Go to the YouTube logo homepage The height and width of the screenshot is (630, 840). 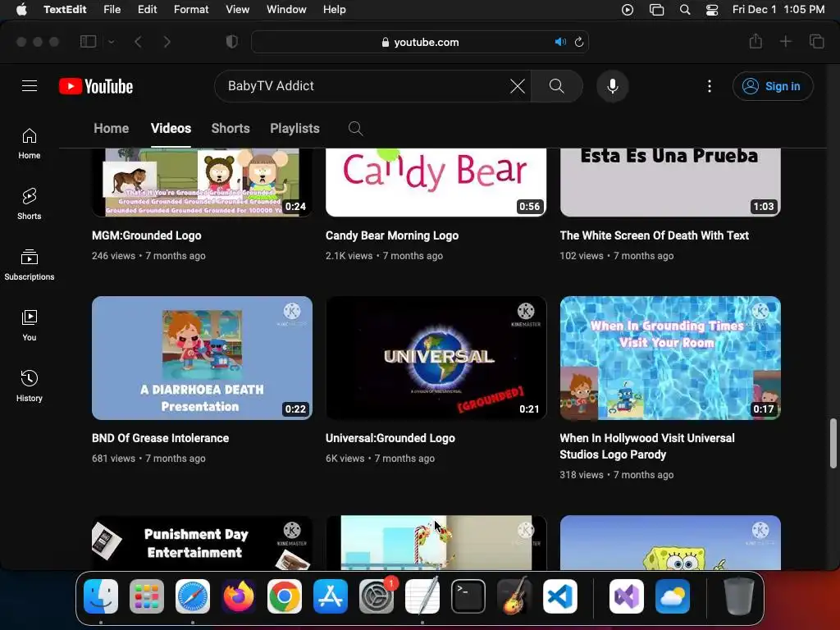(x=96, y=86)
